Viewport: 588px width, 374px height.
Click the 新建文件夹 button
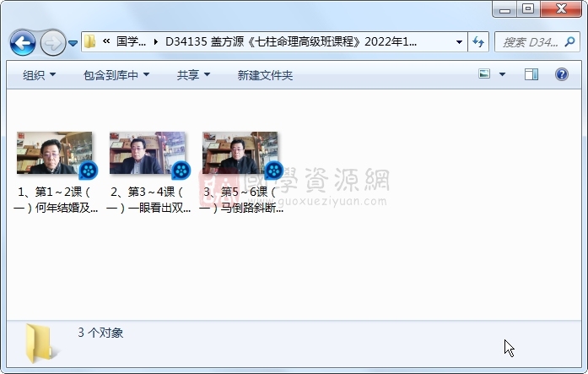tap(265, 75)
